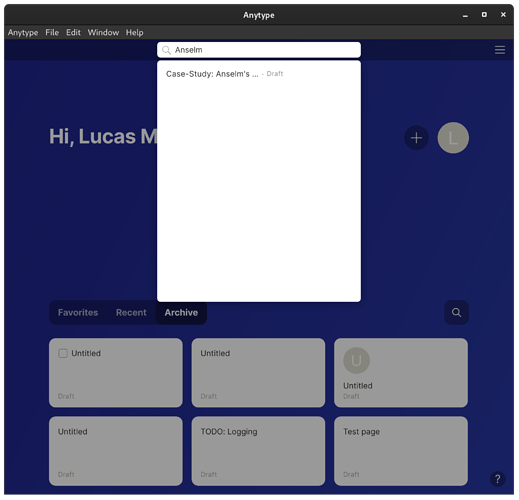Select the Archive tab
This screenshot has width=519, height=500.
(181, 312)
